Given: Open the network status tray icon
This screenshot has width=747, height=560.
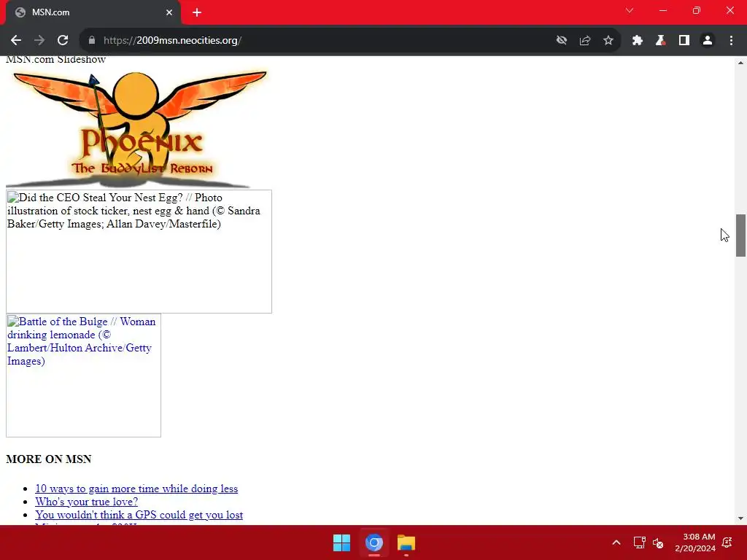Looking at the screenshot, I should click(639, 542).
